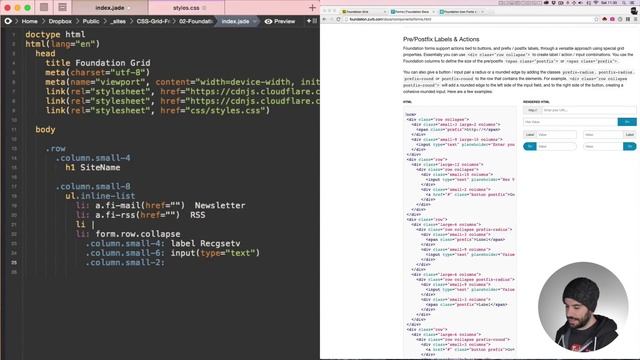The width and height of the screenshot is (640, 360).
Task: Click the 'Hex Value' input field
Action: pyautogui.click(x=570, y=122)
